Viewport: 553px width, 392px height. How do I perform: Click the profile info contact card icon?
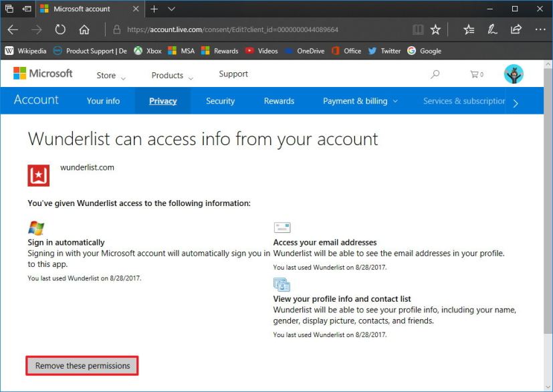coord(282,284)
